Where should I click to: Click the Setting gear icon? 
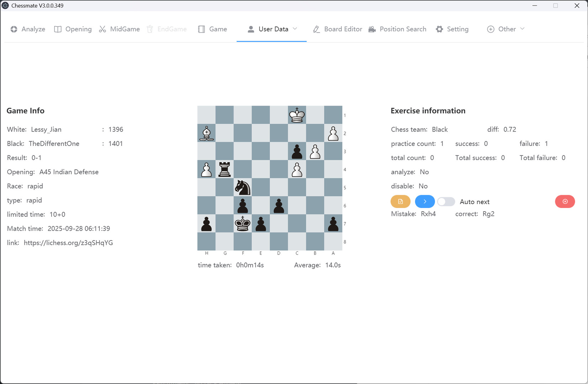(x=439, y=29)
